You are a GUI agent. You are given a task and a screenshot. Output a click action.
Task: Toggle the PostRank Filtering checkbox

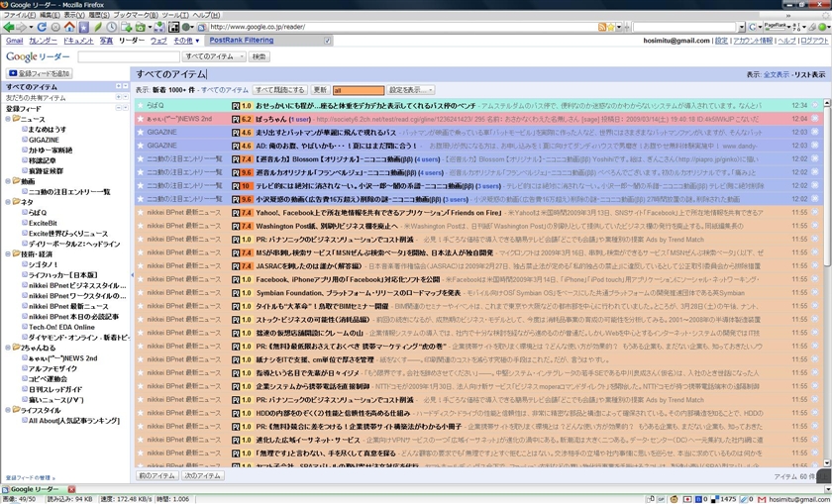point(328,41)
